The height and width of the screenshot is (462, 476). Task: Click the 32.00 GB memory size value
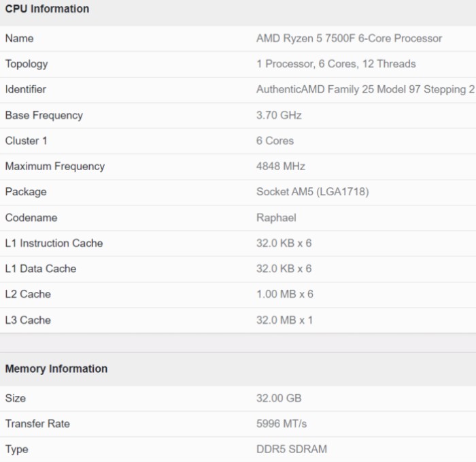(x=279, y=398)
